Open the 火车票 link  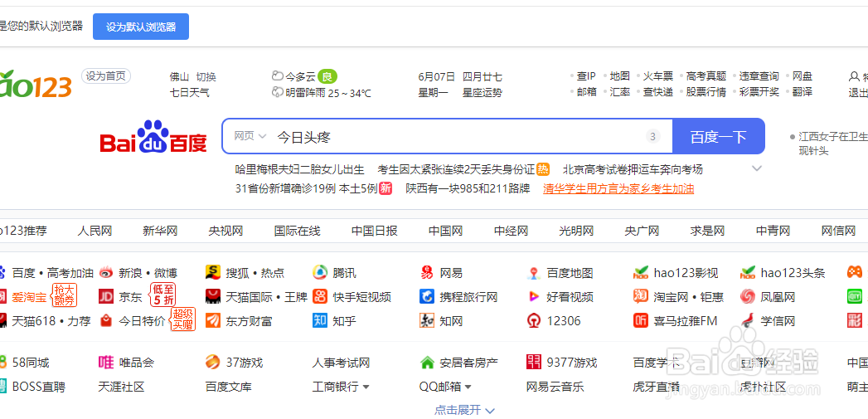click(x=658, y=76)
